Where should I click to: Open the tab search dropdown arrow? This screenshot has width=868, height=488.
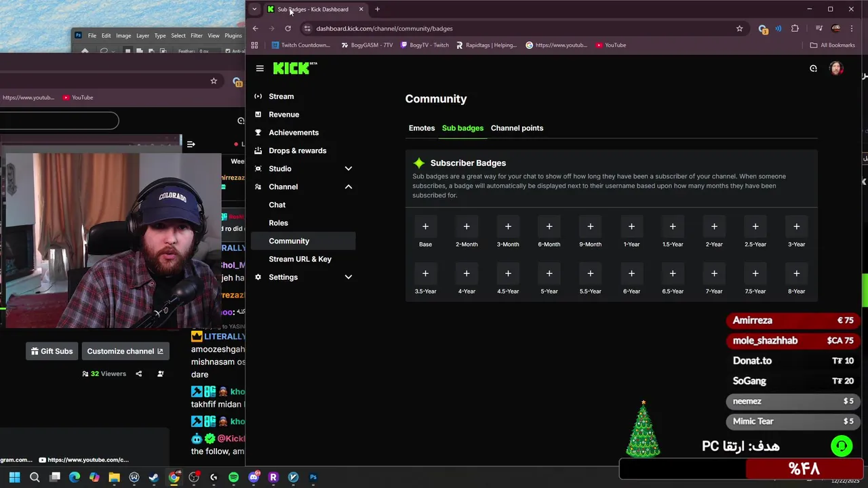254,9
